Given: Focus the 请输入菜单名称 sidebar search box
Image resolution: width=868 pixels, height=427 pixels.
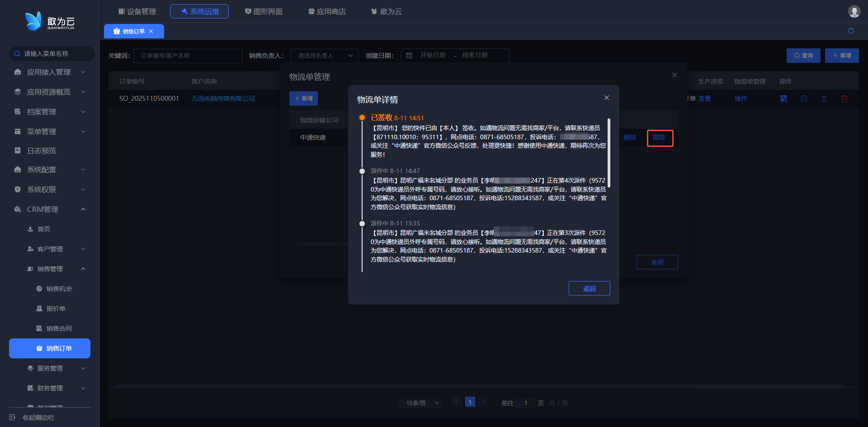Looking at the screenshot, I should click(x=52, y=54).
